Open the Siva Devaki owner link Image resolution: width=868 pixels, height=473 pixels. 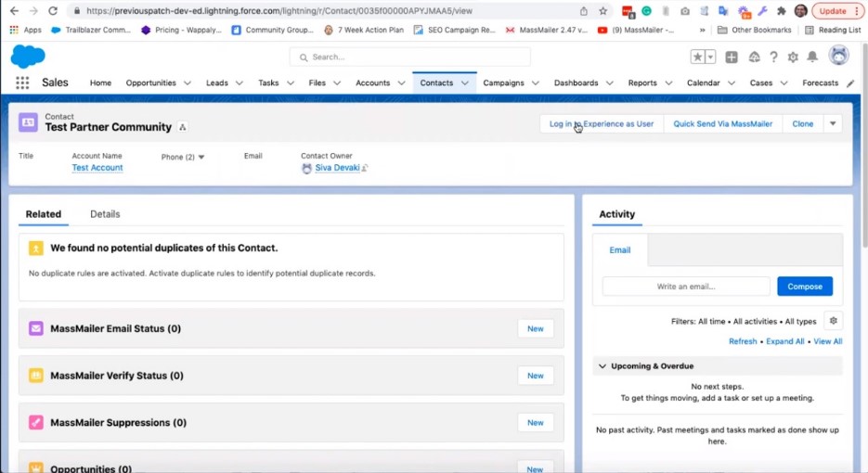(x=337, y=168)
